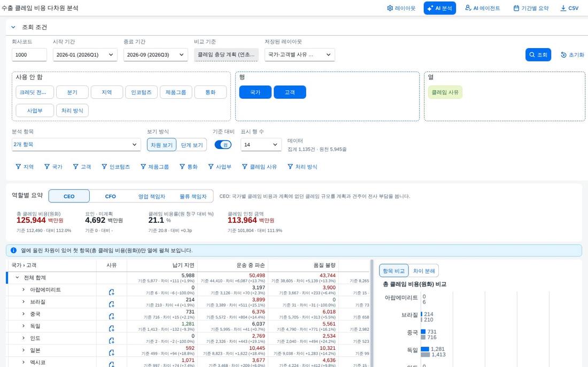Click the 클레임 사유 column chip

tap(445, 92)
